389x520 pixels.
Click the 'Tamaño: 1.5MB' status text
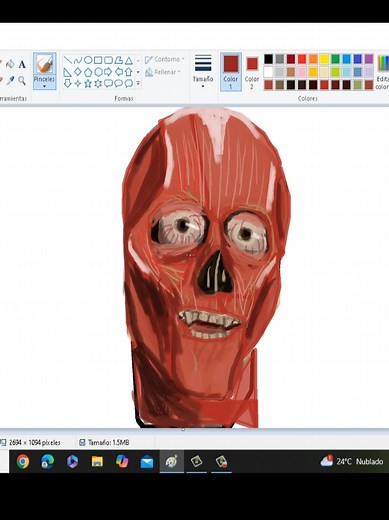(108, 443)
